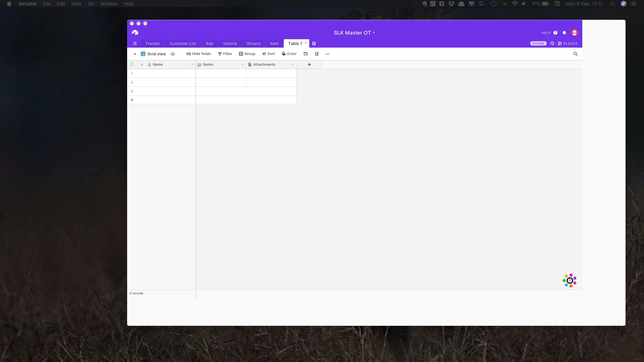Add a new record row with plus
The image size is (644, 362).
pos(132,100)
